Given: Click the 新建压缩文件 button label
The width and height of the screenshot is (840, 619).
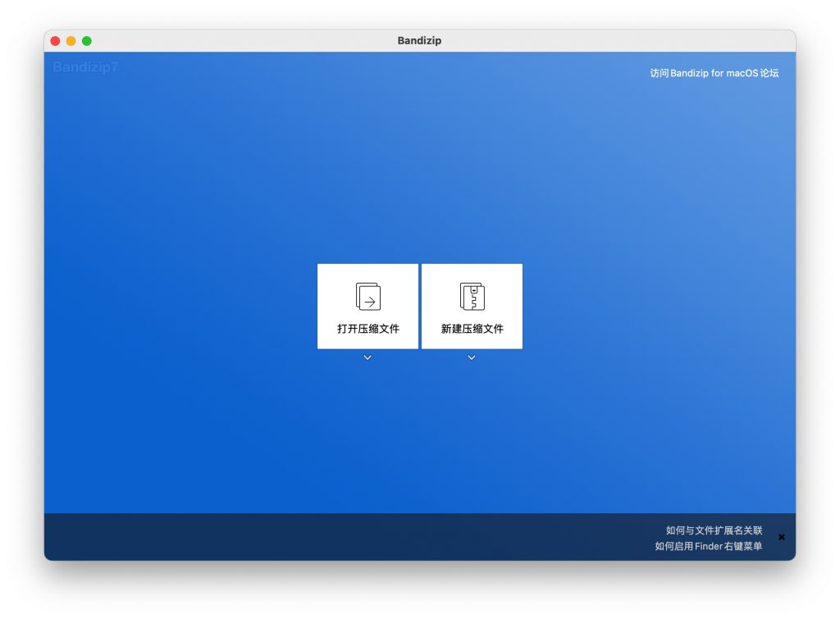Looking at the screenshot, I should click(x=472, y=329).
